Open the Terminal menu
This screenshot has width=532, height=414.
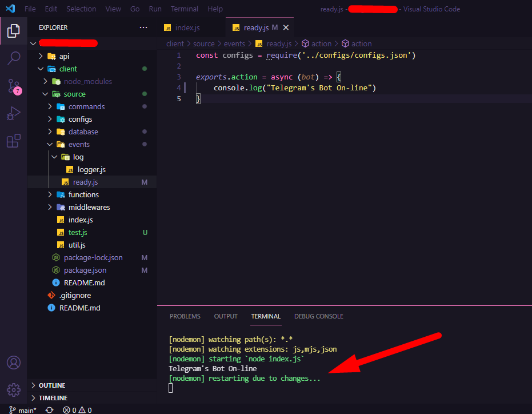tap(184, 9)
